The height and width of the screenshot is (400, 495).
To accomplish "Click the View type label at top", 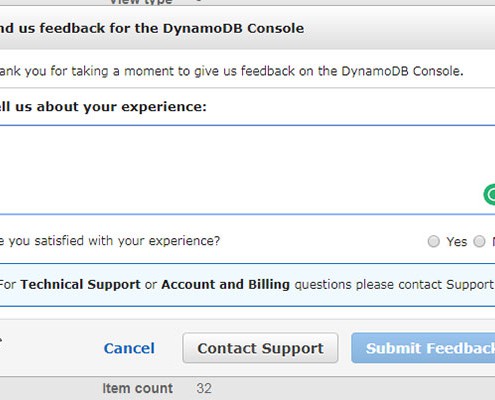I will pos(141,2).
